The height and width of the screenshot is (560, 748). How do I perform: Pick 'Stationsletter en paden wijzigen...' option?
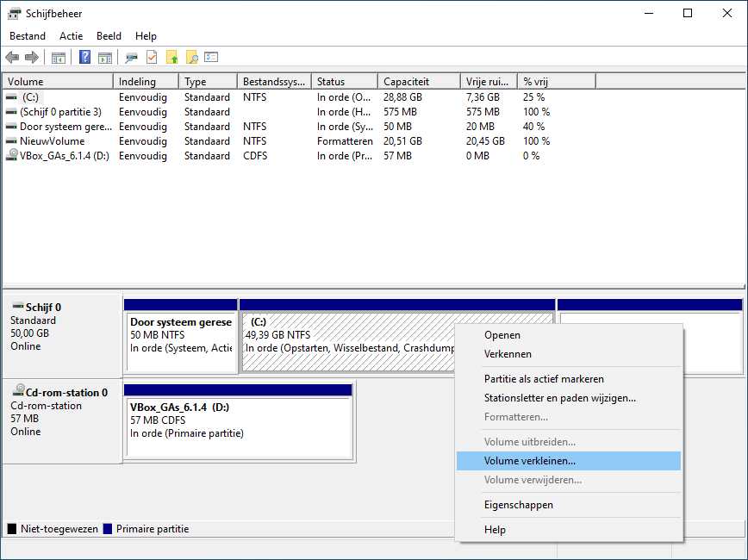click(560, 398)
